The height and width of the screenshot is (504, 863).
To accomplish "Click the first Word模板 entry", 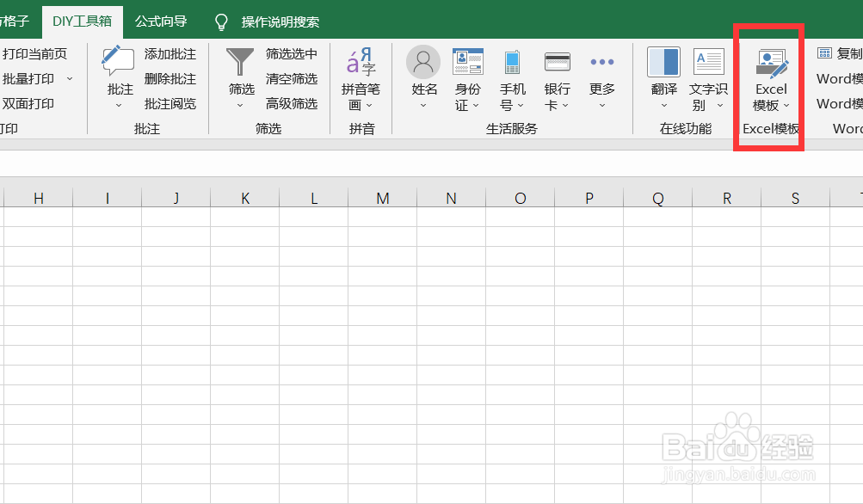I will [x=839, y=78].
